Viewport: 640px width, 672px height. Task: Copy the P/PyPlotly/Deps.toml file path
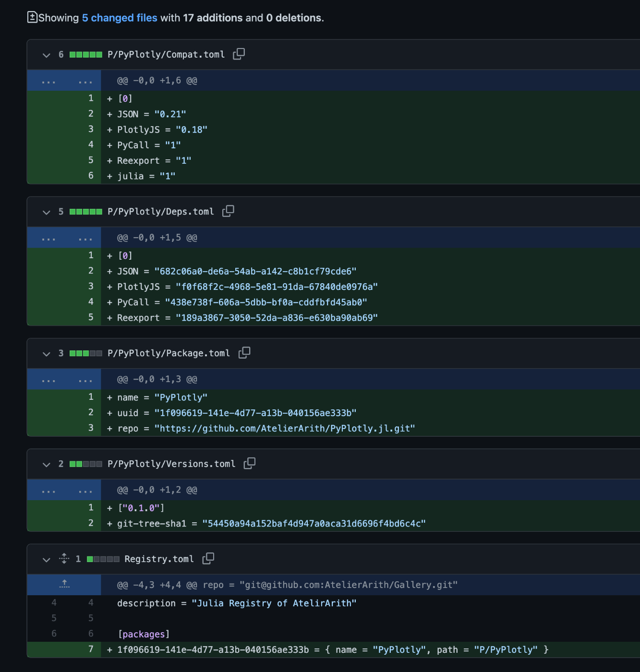(228, 211)
